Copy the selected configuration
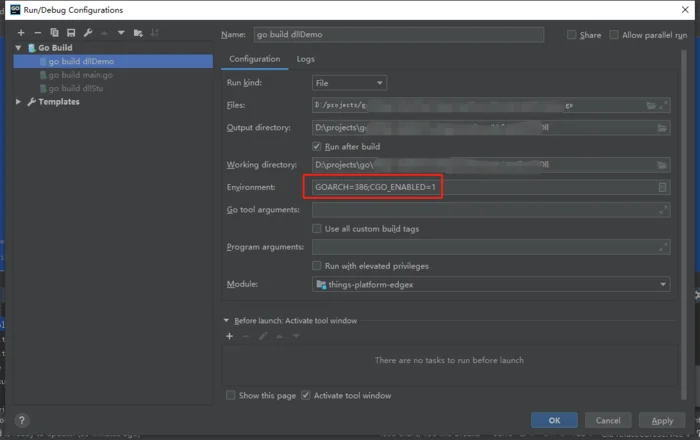The width and height of the screenshot is (700, 440). tap(54, 33)
